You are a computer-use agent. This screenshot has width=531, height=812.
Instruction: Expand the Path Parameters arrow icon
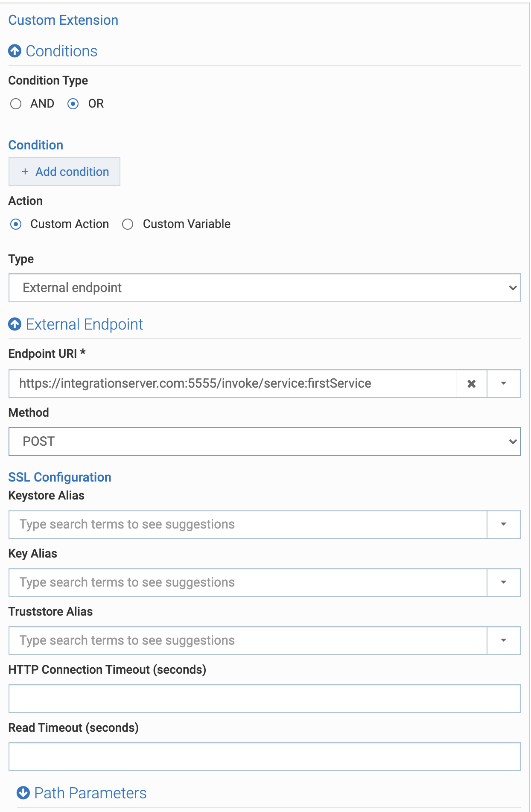pyautogui.click(x=23, y=793)
